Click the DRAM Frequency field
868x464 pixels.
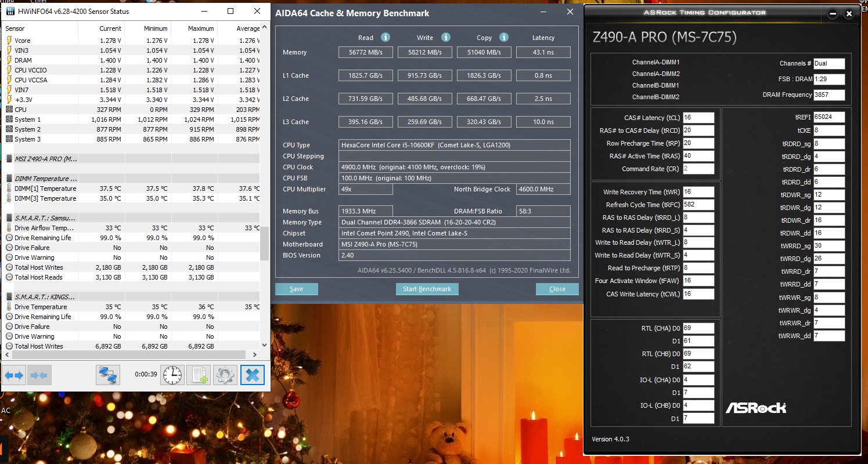click(829, 95)
